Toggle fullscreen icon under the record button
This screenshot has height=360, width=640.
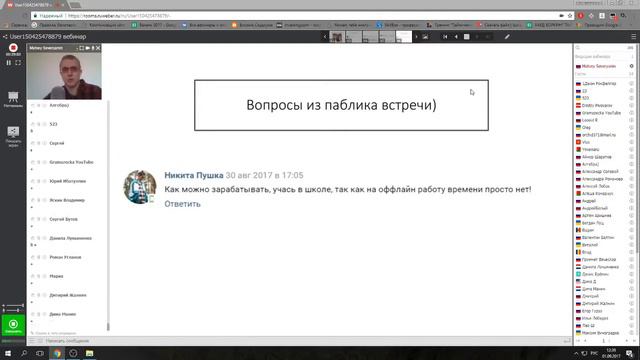(18, 63)
